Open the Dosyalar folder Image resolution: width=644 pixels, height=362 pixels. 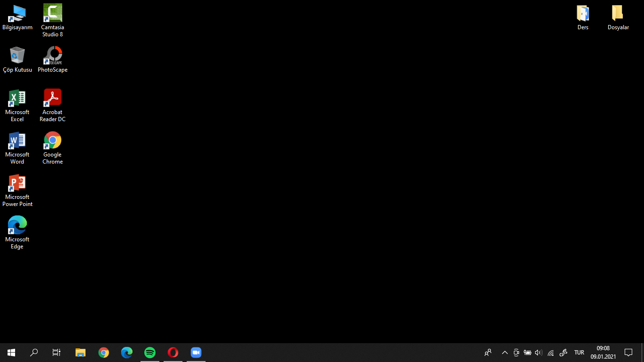click(618, 14)
